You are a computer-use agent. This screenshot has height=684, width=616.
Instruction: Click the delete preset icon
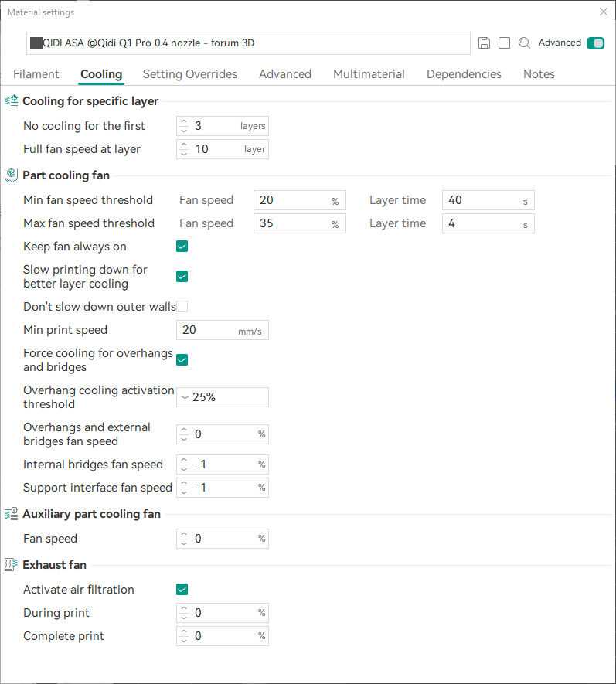pos(504,43)
